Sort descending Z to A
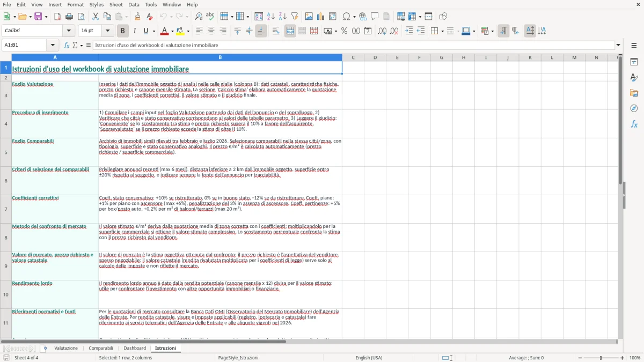Image resolution: width=644 pixels, height=362 pixels. [x=283, y=17]
